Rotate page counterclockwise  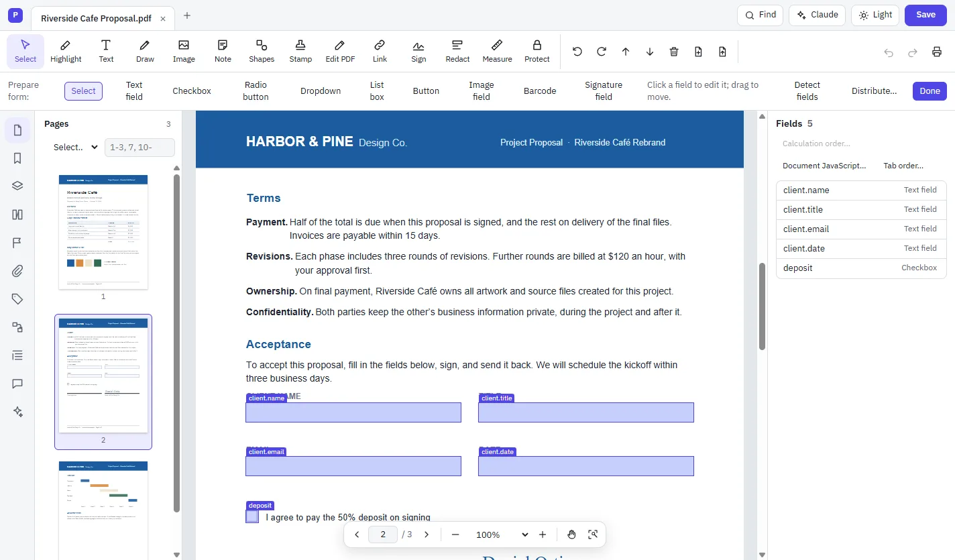click(x=577, y=52)
